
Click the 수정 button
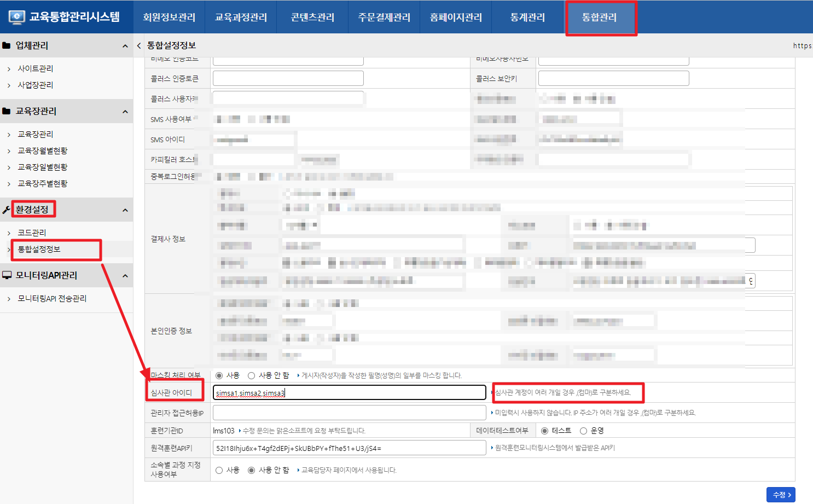click(781, 495)
